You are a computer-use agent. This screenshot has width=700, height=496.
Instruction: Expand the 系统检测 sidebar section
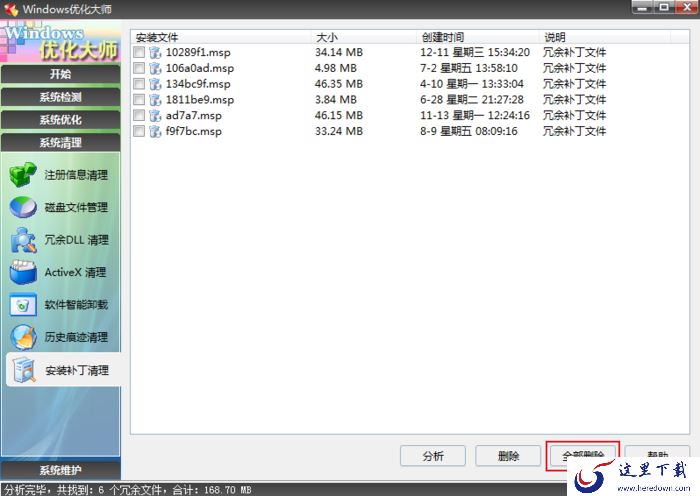[x=60, y=97]
